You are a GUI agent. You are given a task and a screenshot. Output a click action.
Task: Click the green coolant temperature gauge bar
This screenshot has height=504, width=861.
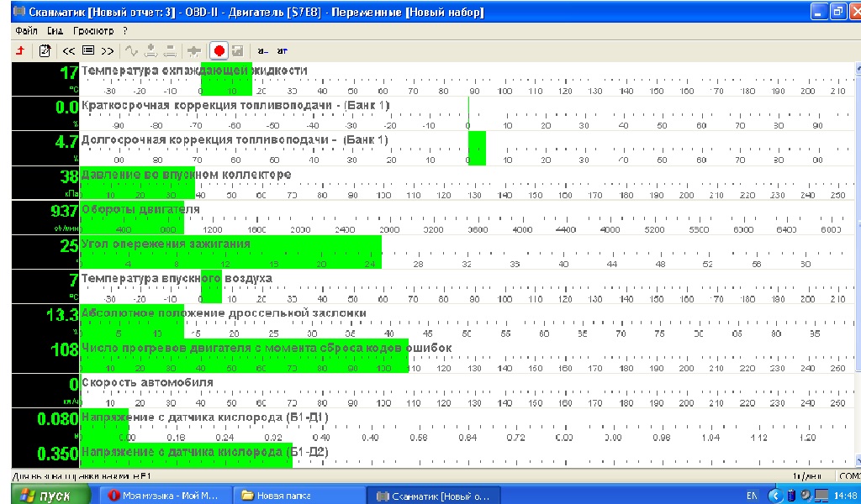[226, 80]
